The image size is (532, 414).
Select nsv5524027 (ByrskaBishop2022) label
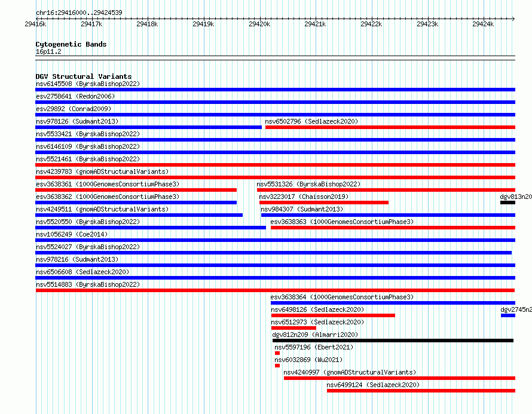[88, 247]
